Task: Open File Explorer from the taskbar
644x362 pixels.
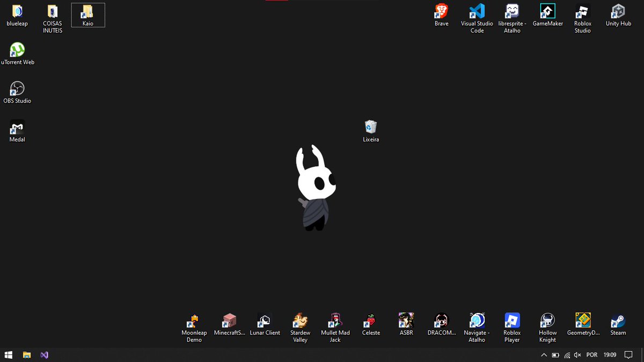Action: tap(26, 354)
